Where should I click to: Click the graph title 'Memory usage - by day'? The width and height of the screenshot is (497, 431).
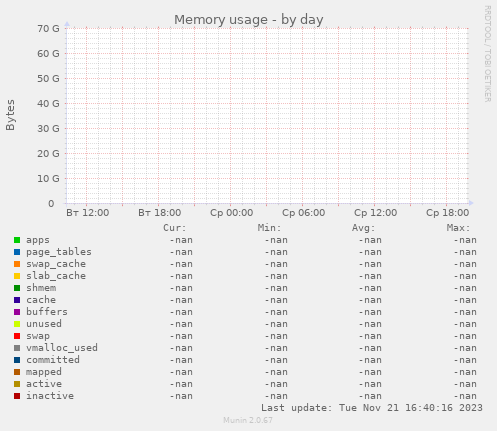click(x=249, y=20)
